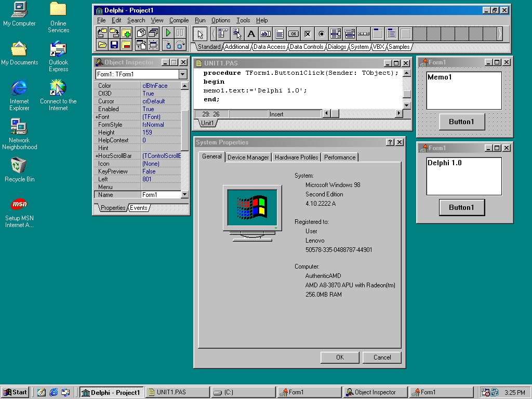Select the Height property value 159

click(161, 132)
